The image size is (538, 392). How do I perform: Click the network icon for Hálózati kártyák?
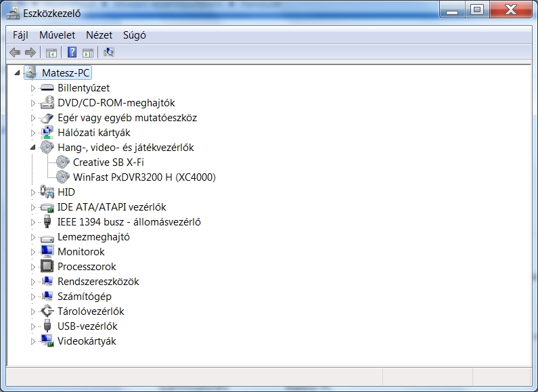click(x=47, y=132)
